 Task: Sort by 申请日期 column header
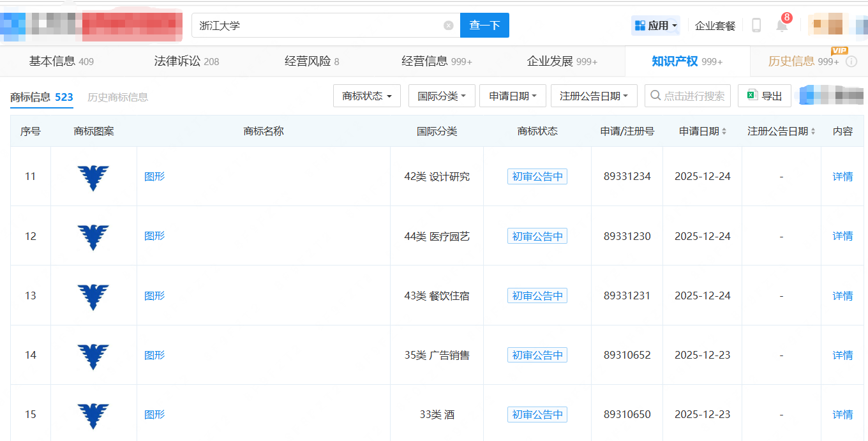703,131
